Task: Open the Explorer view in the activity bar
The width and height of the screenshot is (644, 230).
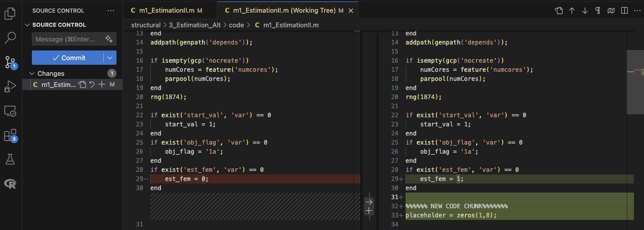Action: 10,14
